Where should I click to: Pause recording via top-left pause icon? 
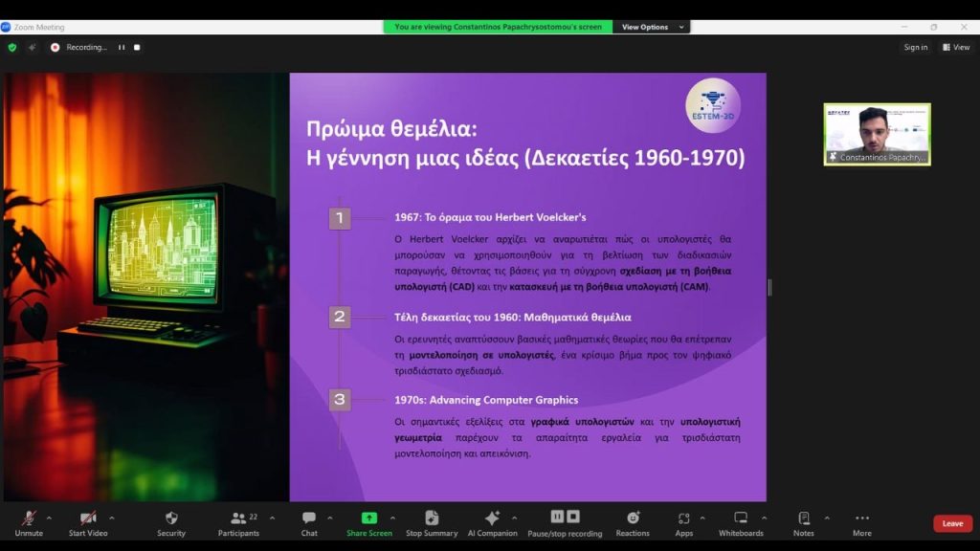122,48
